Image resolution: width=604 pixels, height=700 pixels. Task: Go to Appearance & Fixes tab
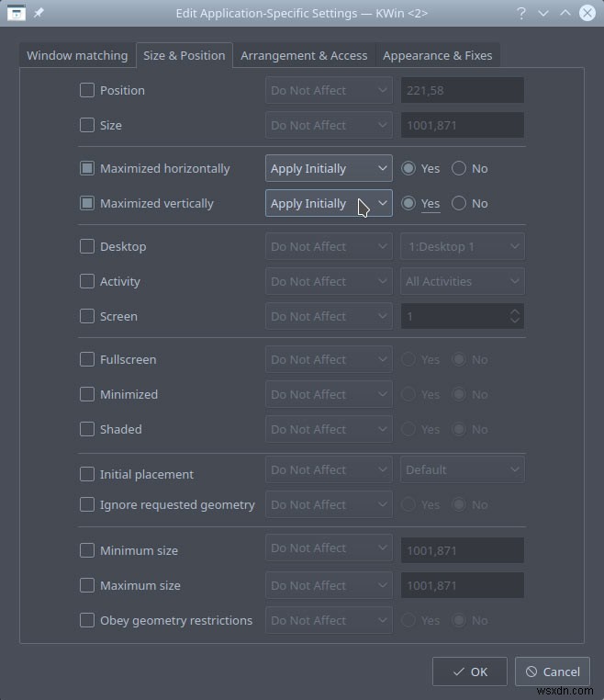[x=437, y=55]
